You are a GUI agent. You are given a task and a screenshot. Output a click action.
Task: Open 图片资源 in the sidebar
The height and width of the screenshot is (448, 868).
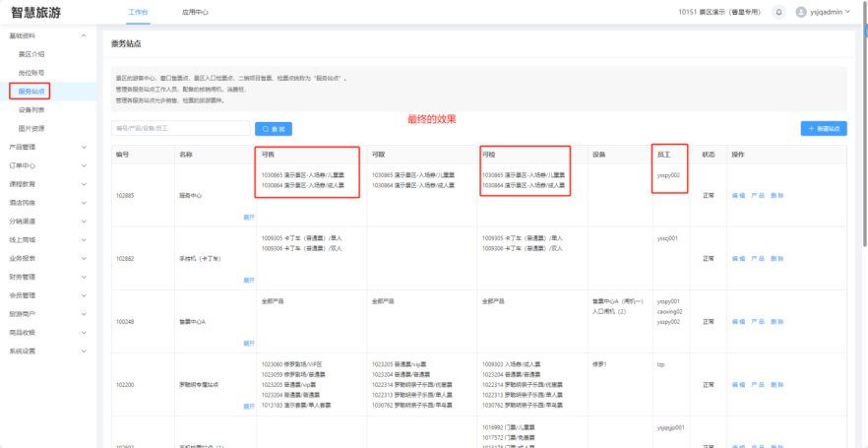click(31, 128)
